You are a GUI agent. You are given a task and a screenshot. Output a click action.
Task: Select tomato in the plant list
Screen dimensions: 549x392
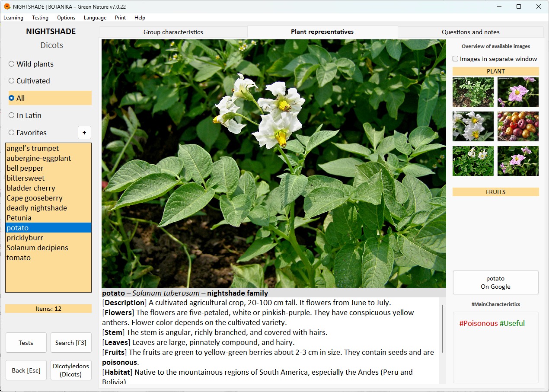(48, 258)
